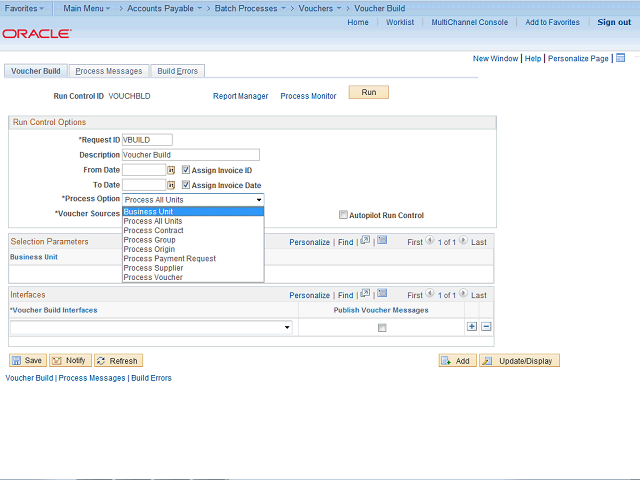Switch to the Process Messages tab
This screenshot has height=480, width=640.
109,71
